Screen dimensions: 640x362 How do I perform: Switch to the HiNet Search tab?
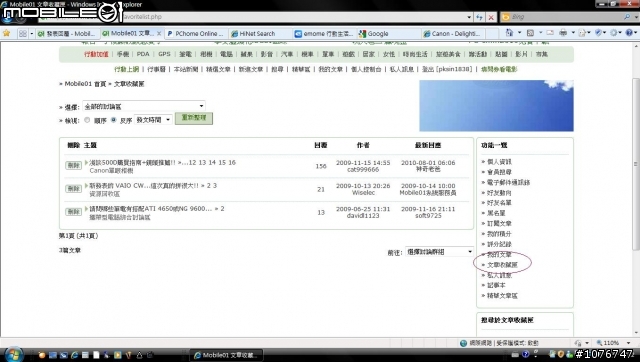pyautogui.click(x=253, y=33)
